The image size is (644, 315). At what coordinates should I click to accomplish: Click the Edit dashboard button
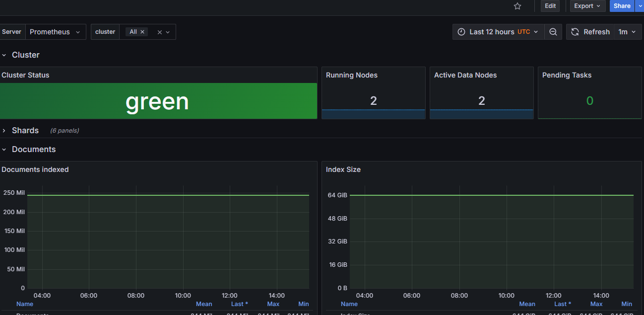pos(550,6)
